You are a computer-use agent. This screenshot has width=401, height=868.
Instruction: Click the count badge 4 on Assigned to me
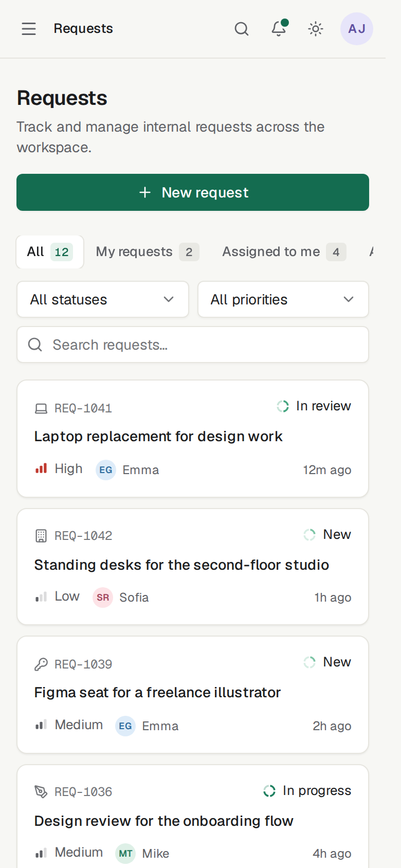click(336, 252)
